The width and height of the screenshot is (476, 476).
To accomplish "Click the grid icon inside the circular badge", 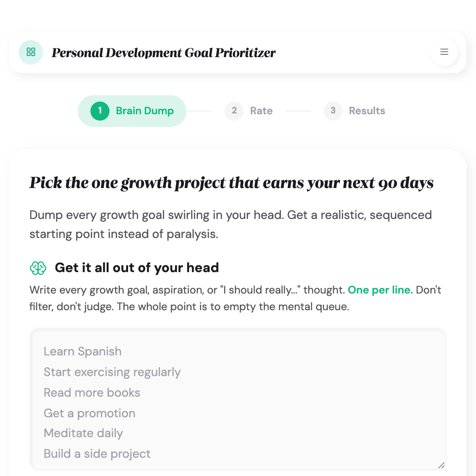I will click(31, 52).
